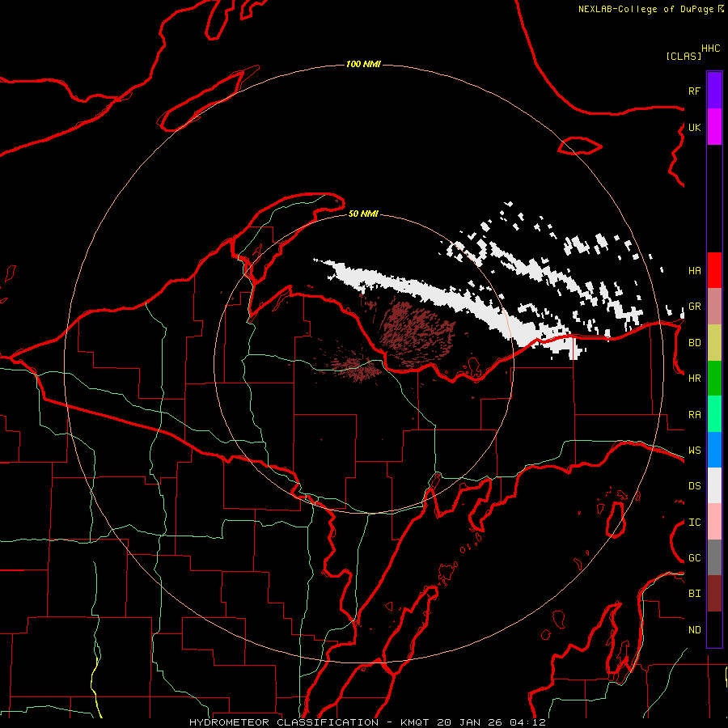This screenshot has width=728, height=728.
Task: Click the HR green color swatch
Action: click(714, 379)
